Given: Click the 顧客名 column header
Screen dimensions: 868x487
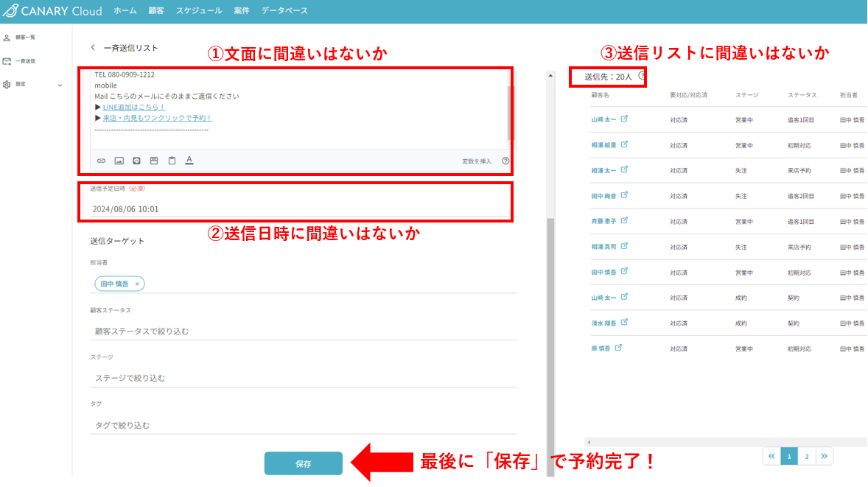Looking at the screenshot, I should 600,95.
